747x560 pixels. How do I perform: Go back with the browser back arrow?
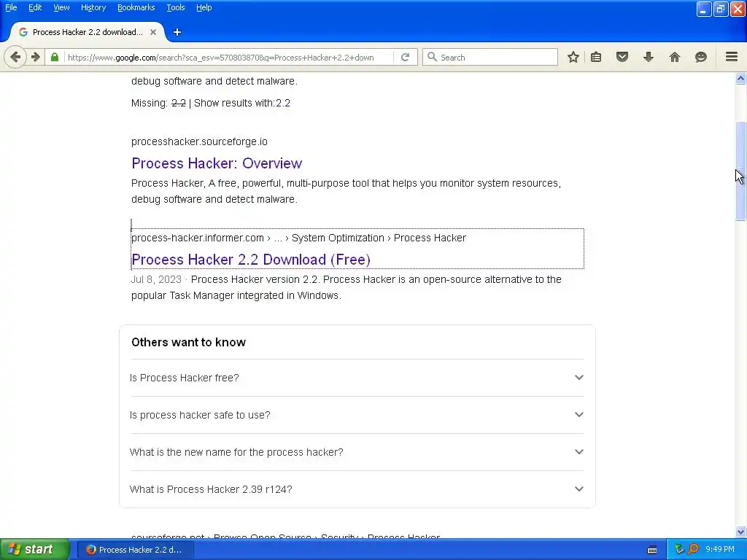point(15,57)
